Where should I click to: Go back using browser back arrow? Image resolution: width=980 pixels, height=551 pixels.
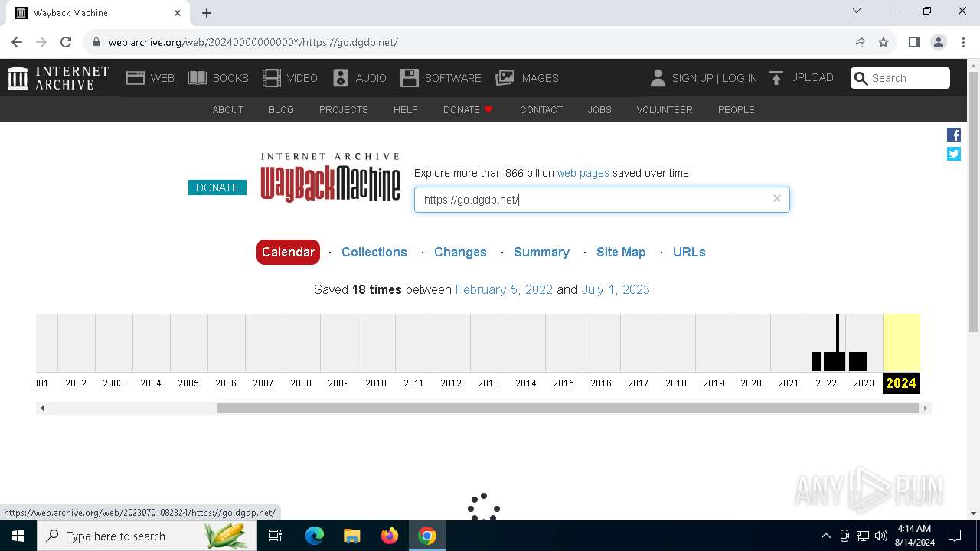17,42
